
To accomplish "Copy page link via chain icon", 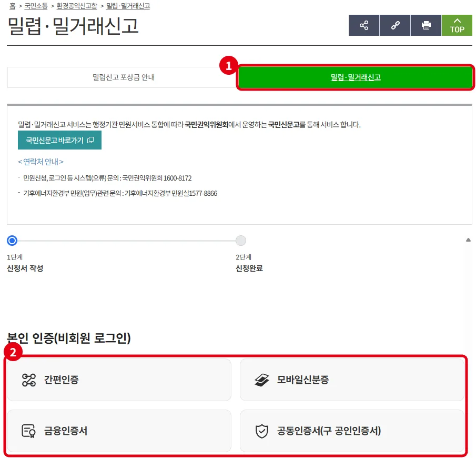I will (x=395, y=25).
